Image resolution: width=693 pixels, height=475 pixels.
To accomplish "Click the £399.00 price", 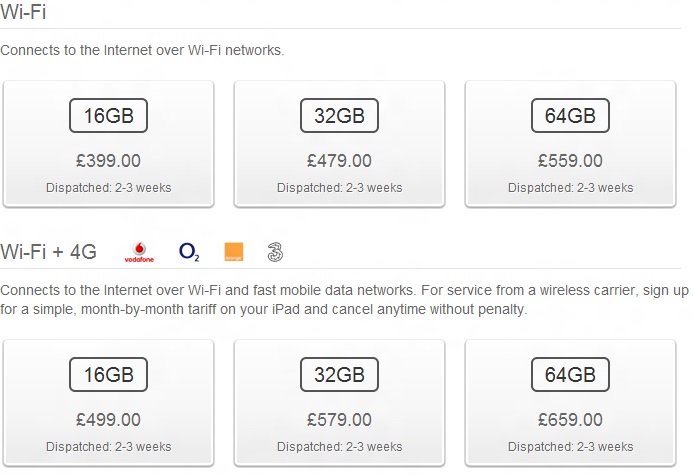I will tap(108, 160).
